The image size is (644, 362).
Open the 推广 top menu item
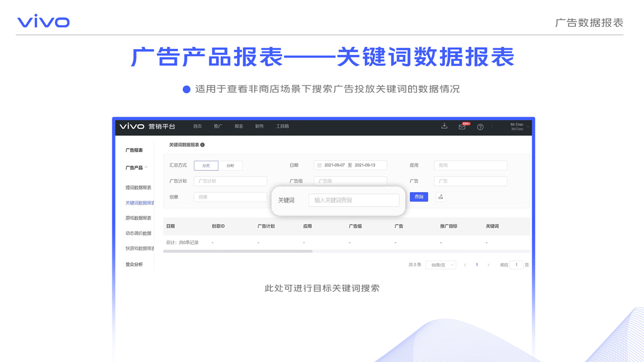218,126
